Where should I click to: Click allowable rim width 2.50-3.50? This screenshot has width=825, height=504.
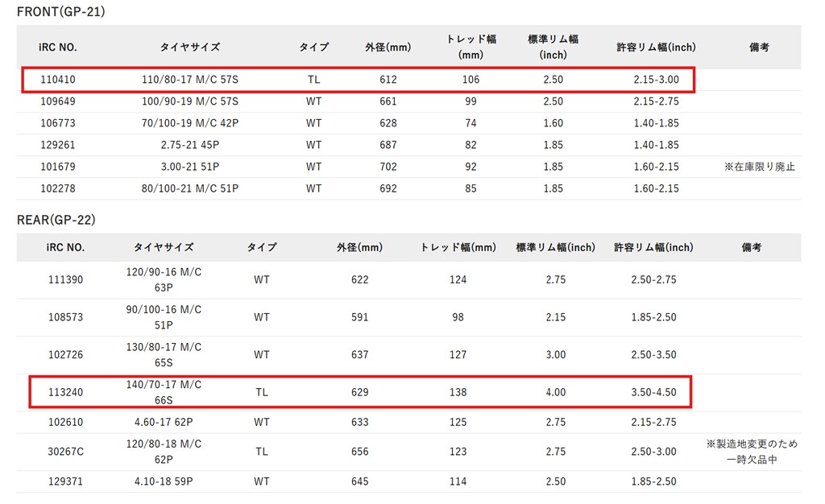(654, 355)
